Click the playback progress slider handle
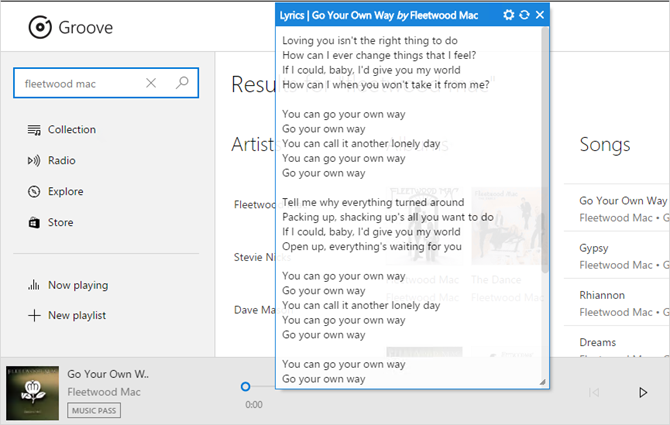The image size is (670, 425). pos(246,386)
